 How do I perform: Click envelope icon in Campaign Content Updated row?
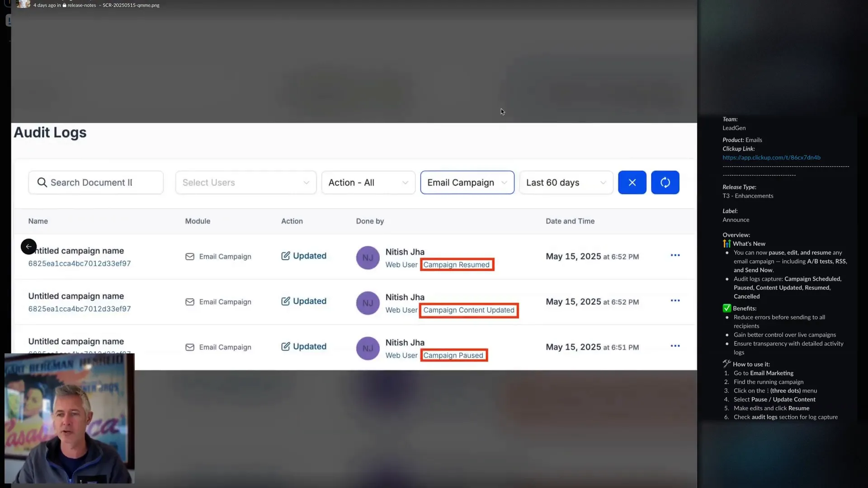point(190,302)
